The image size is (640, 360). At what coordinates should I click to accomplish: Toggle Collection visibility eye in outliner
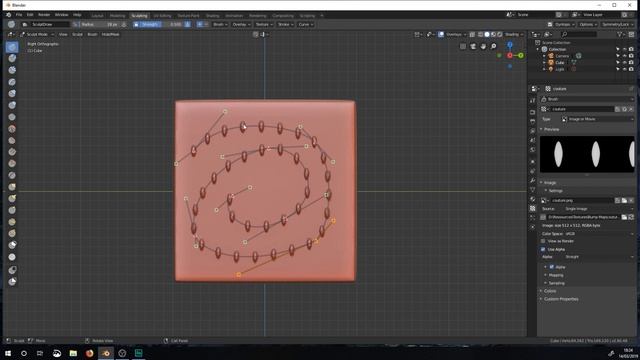(x=624, y=49)
